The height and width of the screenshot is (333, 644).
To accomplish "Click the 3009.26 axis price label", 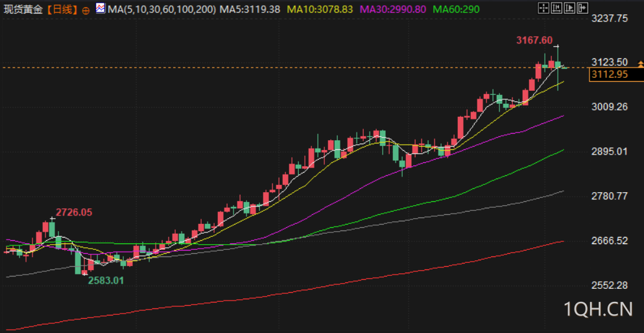I will point(610,107).
